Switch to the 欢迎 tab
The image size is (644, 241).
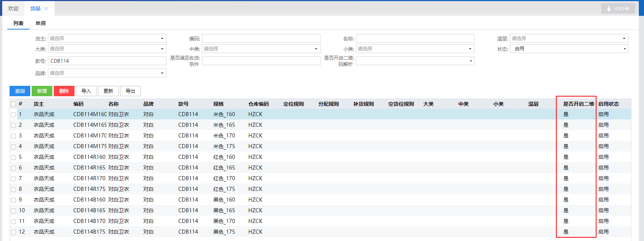pyautogui.click(x=13, y=8)
